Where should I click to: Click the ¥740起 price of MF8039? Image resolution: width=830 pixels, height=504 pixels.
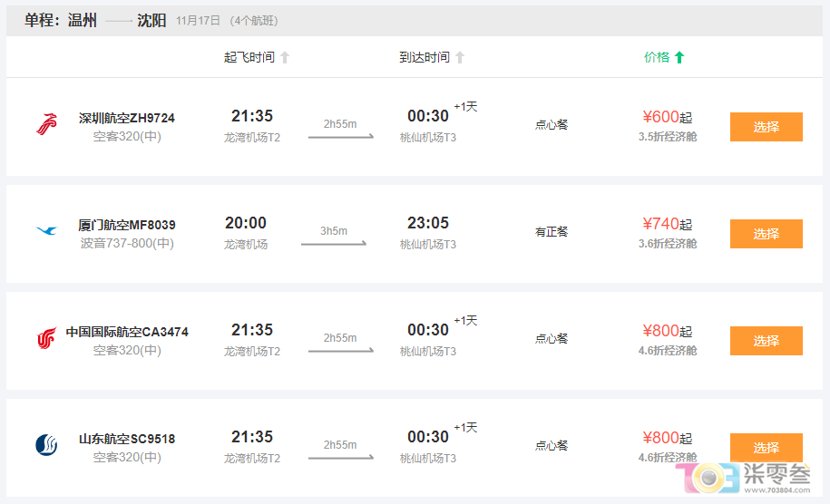pos(667,224)
